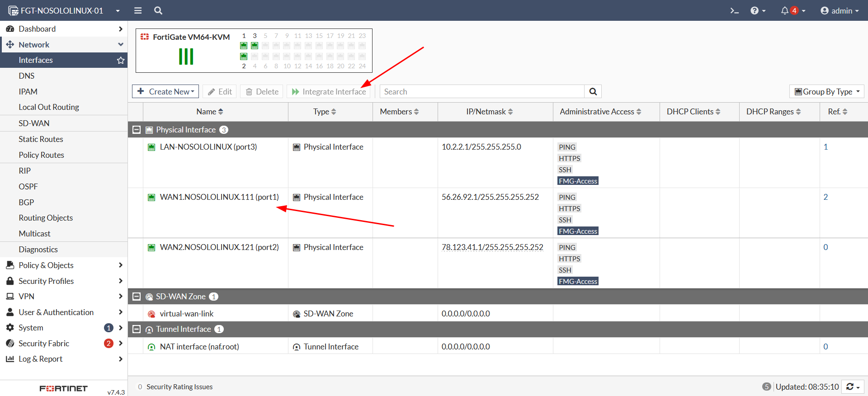Open the help question mark menu
Image resolution: width=868 pixels, height=396 pixels.
pos(758,10)
